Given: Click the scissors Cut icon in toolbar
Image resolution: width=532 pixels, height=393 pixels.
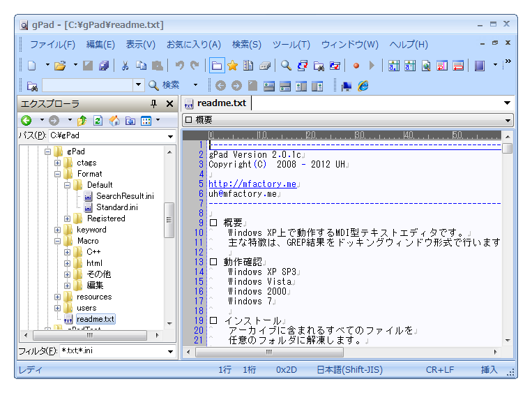Looking at the screenshot, I should click(125, 66).
